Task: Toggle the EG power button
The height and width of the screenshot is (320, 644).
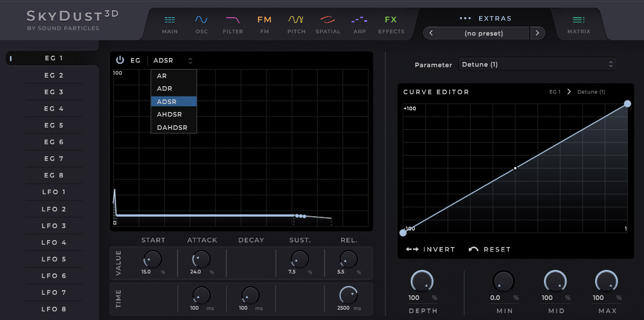Action: 120,60
